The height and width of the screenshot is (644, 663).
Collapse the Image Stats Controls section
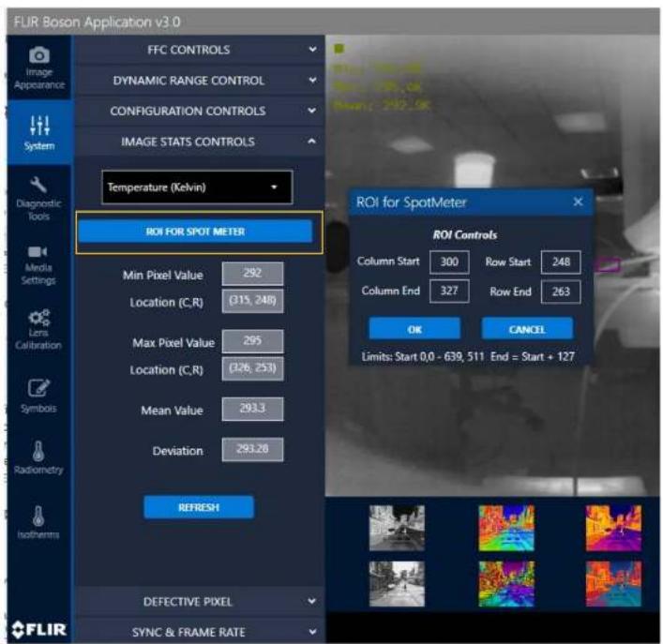(x=200, y=142)
